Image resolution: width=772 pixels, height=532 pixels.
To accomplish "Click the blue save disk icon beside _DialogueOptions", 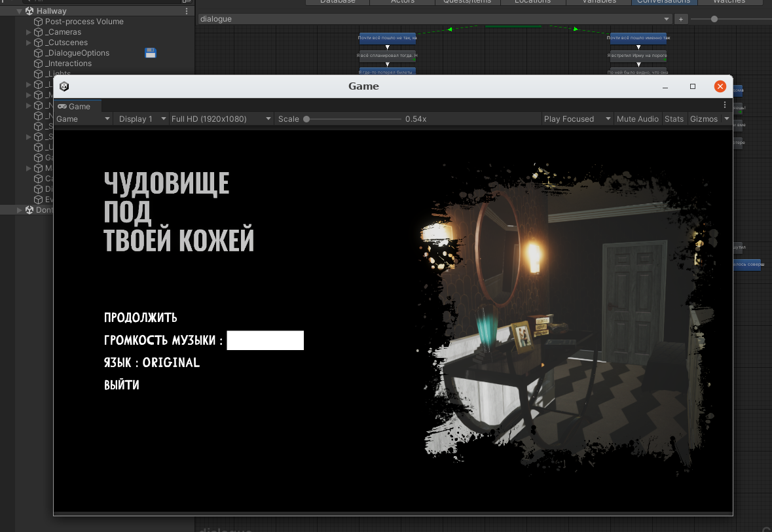I will (x=151, y=53).
